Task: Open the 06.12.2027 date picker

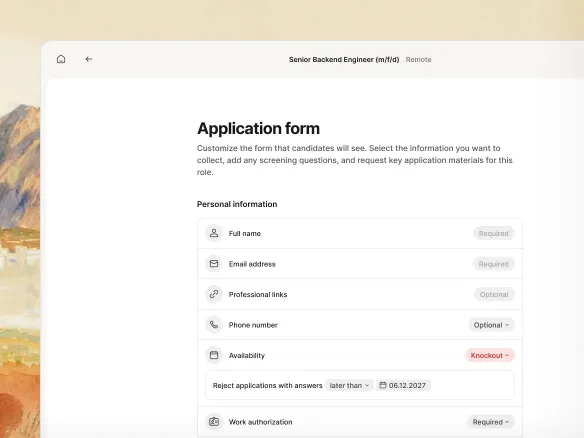Action: (x=403, y=385)
